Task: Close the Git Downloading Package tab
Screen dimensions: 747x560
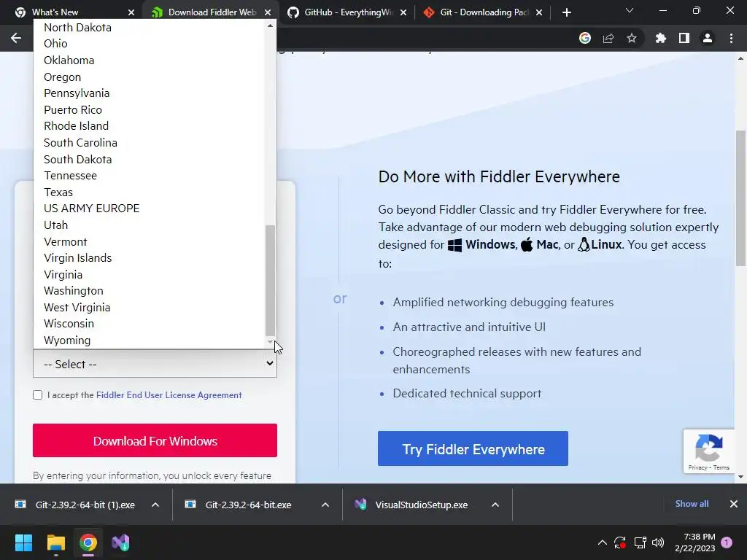Action: tap(539, 12)
